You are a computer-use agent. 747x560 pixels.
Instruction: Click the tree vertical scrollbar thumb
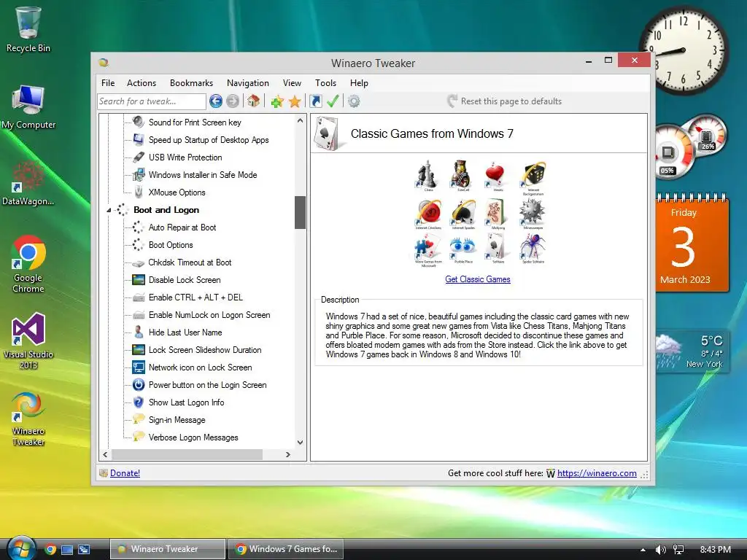tap(300, 212)
